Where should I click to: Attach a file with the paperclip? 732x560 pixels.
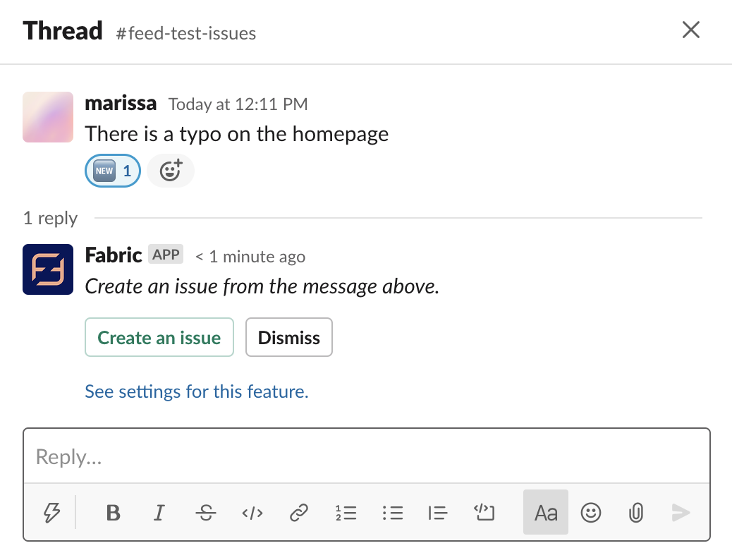click(636, 512)
